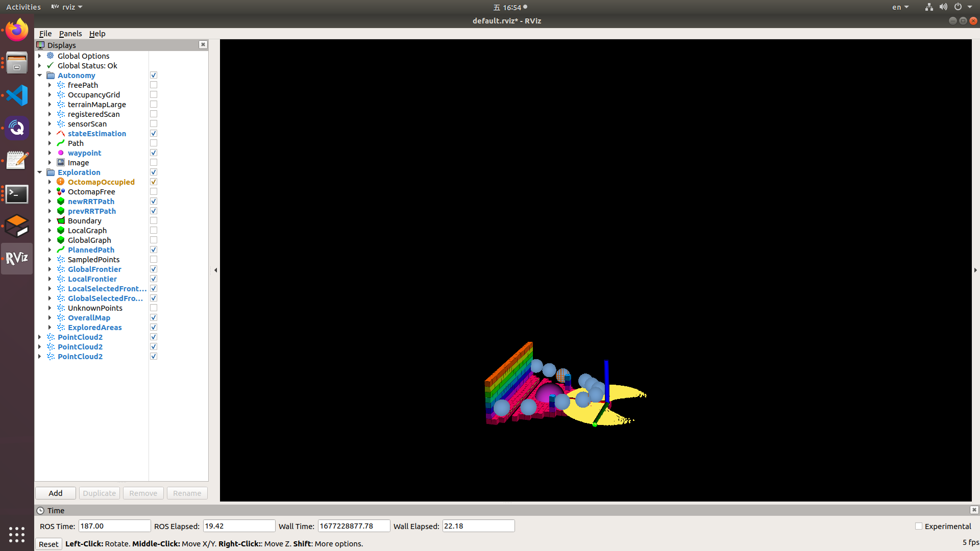This screenshot has height=551, width=980.
Task: Click the magenta waypoint display icon
Action: 61,153
